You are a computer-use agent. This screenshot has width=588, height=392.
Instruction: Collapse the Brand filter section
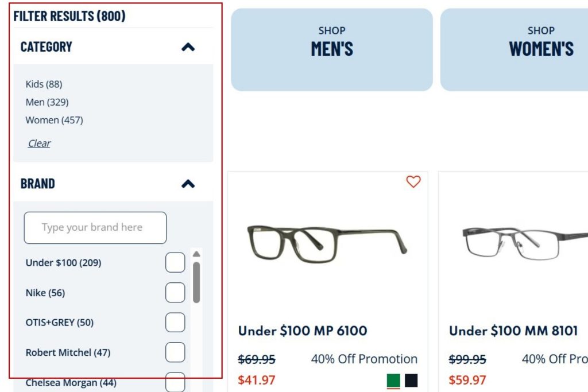click(x=188, y=184)
